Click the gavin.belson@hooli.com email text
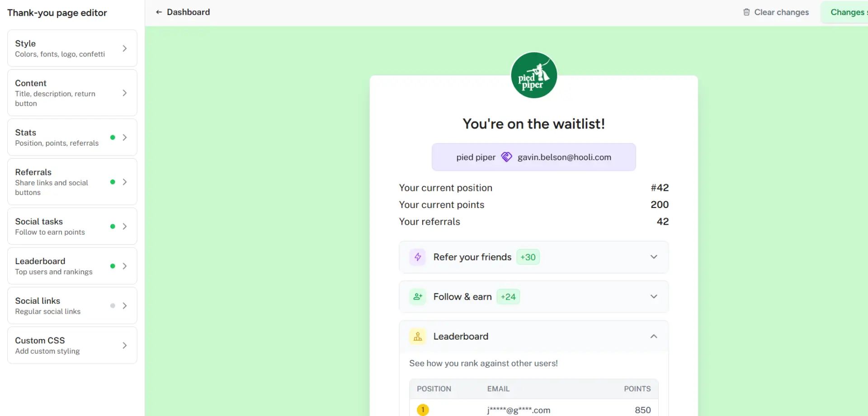This screenshot has height=416, width=868. click(x=564, y=157)
